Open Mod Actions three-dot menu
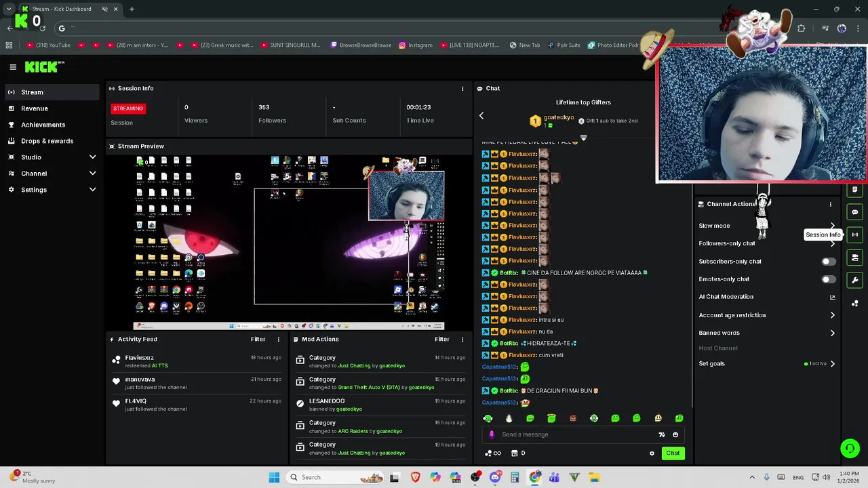 pos(462,339)
